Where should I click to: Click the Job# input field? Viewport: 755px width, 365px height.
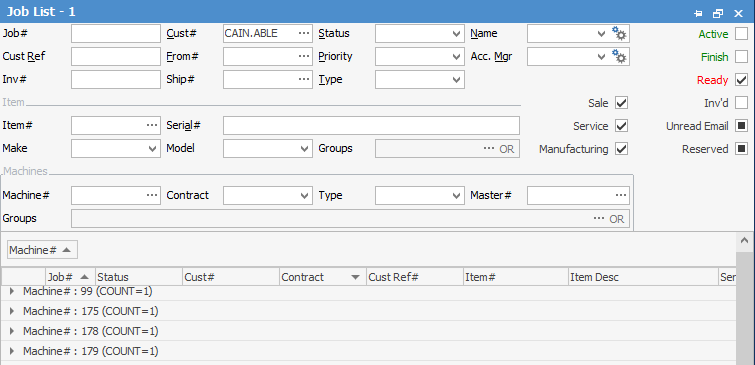116,34
